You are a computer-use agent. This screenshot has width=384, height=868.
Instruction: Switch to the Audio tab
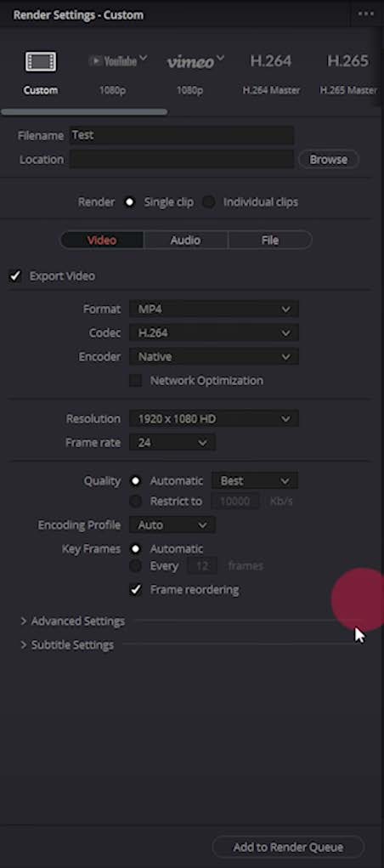[185, 241]
